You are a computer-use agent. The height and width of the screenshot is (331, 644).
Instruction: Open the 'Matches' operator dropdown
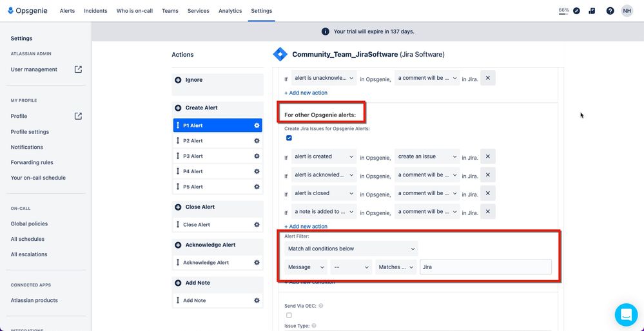coord(396,267)
